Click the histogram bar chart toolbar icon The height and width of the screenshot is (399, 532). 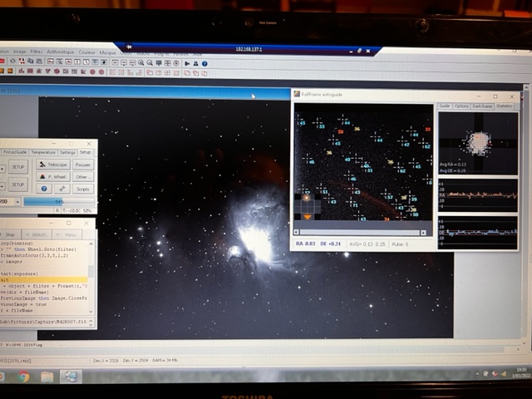point(21,71)
